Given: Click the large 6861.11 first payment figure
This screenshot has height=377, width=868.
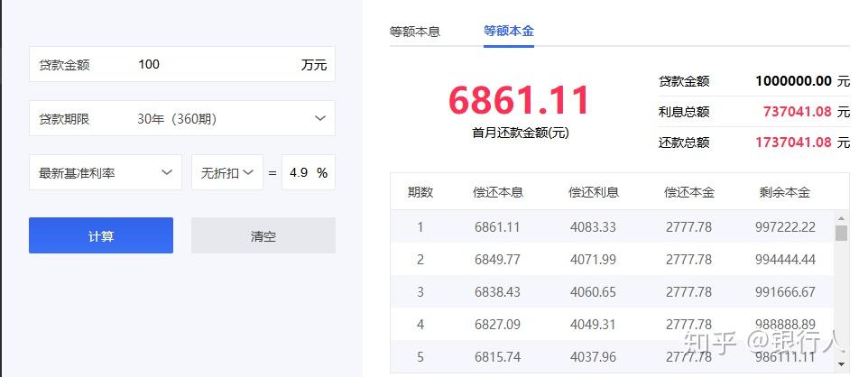Looking at the screenshot, I should click(519, 100).
